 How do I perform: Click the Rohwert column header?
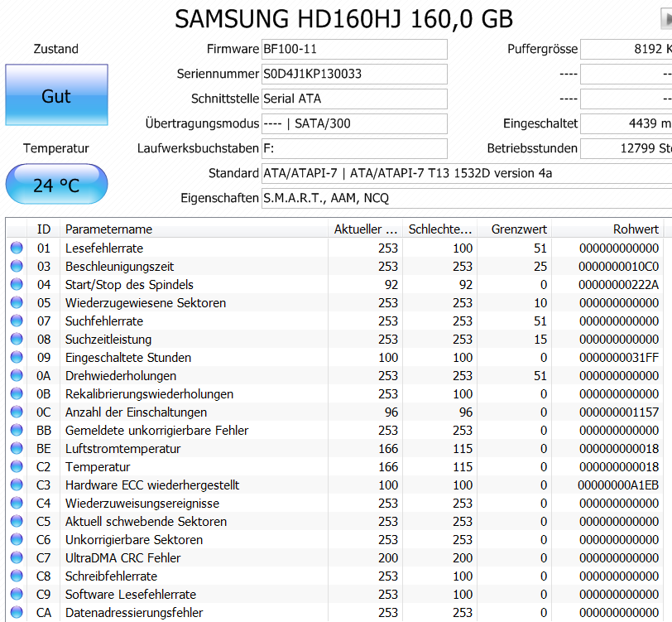607,229
